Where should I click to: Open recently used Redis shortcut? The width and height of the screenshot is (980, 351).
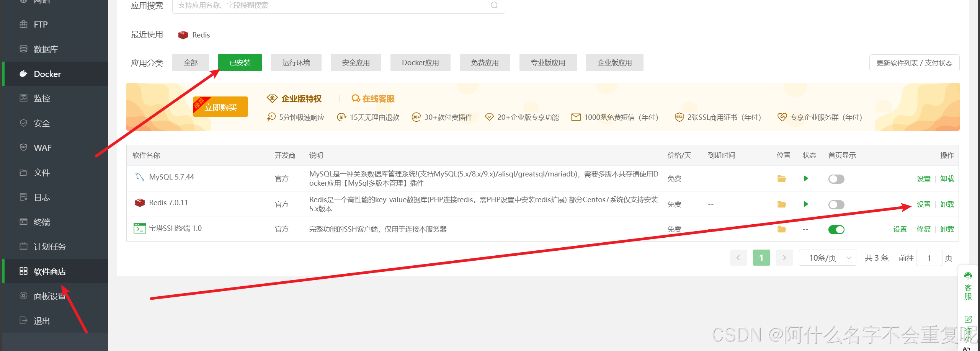point(194,35)
